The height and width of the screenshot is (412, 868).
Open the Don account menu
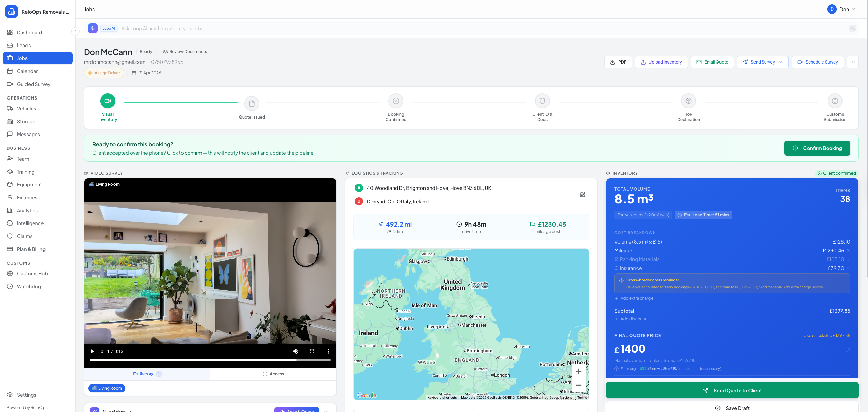pos(842,9)
